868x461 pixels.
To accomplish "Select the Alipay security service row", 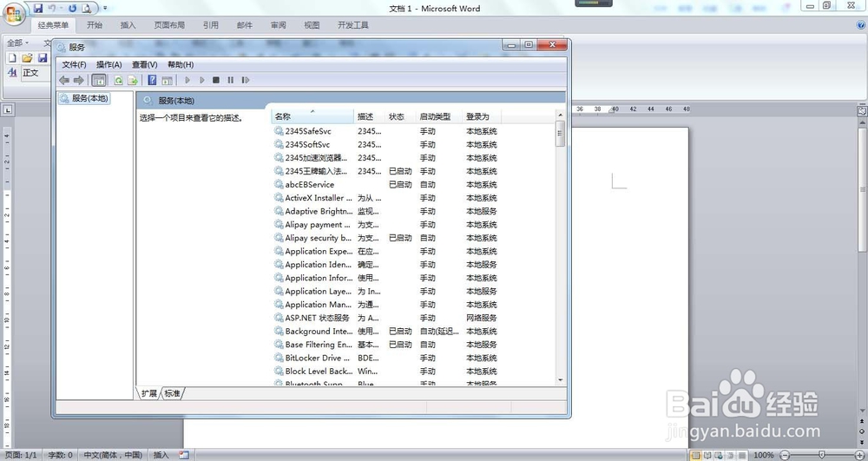I will (x=386, y=238).
